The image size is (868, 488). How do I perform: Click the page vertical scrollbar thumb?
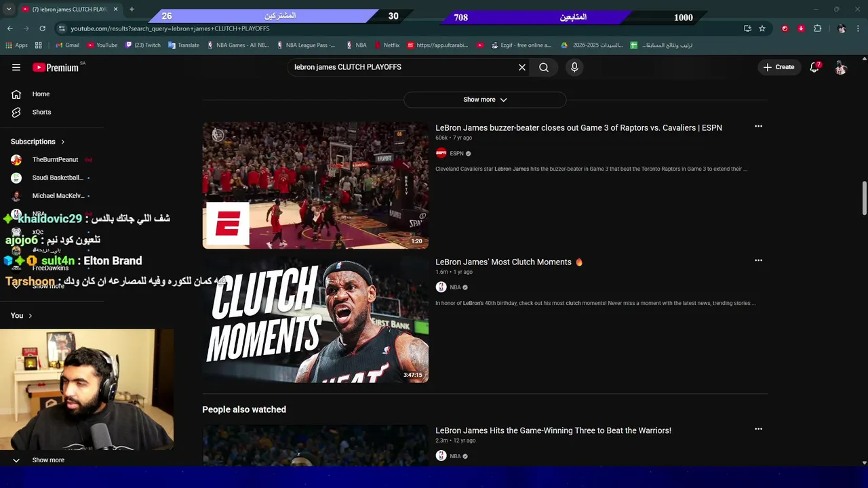click(x=864, y=198)
